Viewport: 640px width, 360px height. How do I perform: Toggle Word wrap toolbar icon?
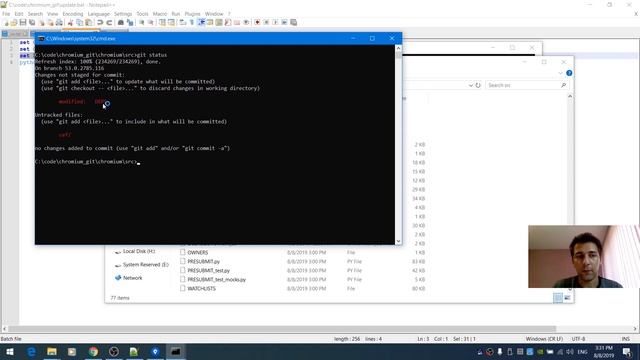pyautogui.click(x=183, y=22)
